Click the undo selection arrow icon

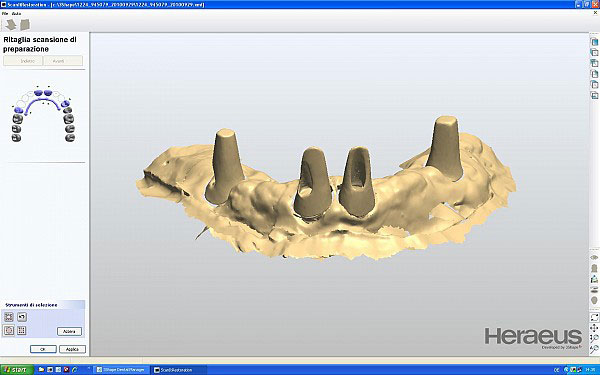pyautogui.click(x=22, y=317)
